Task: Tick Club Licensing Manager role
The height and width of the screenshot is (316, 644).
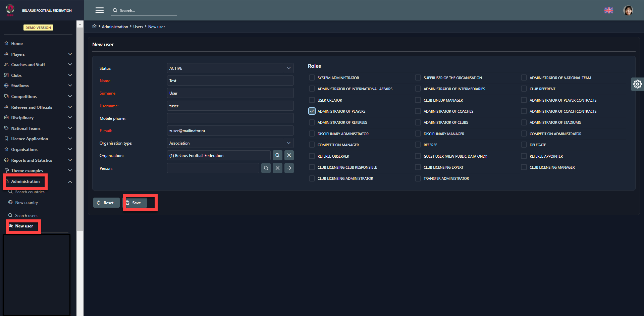Action: (x=524, y=167)
